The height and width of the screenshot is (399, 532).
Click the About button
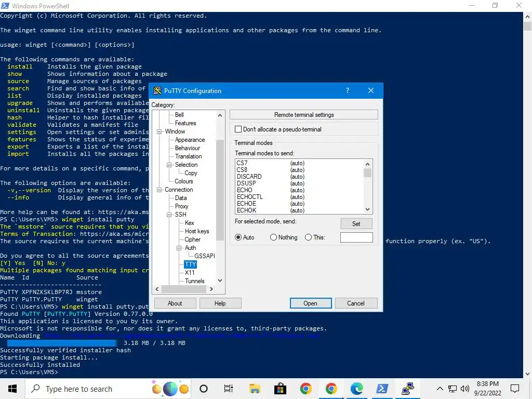pyautogui.click(x=175, y=303)
